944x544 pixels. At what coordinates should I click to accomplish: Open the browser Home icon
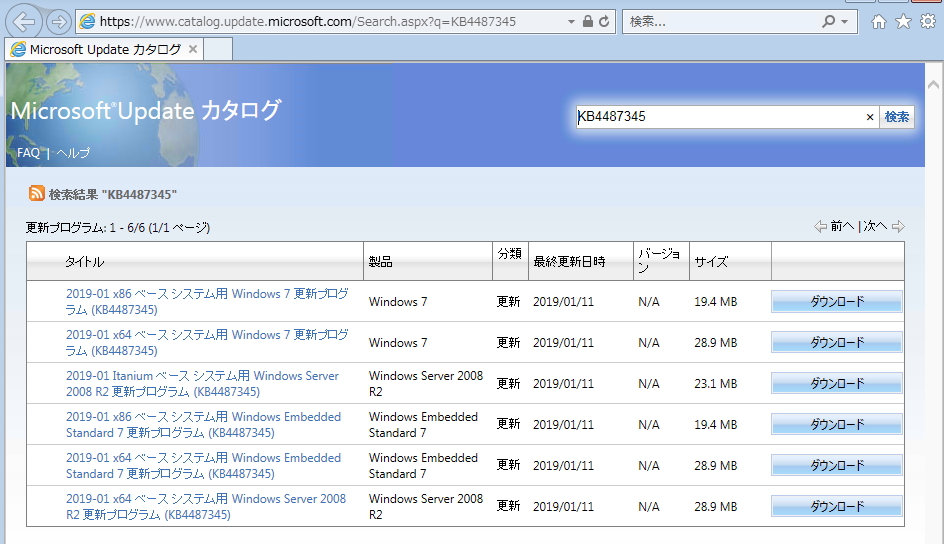click(878, 22)
